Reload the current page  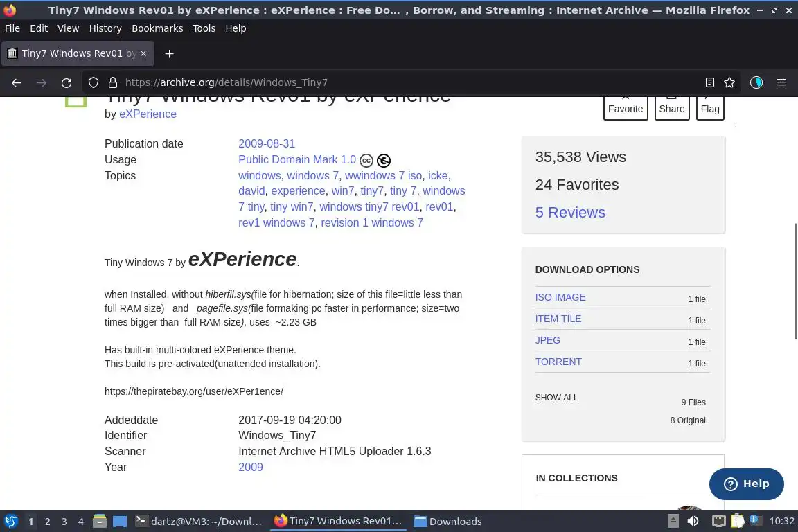66,82
